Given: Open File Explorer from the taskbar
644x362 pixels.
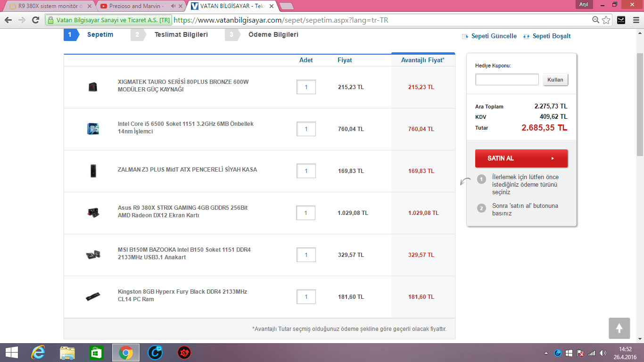Looking at the screenshot, I should pos(67,353).
